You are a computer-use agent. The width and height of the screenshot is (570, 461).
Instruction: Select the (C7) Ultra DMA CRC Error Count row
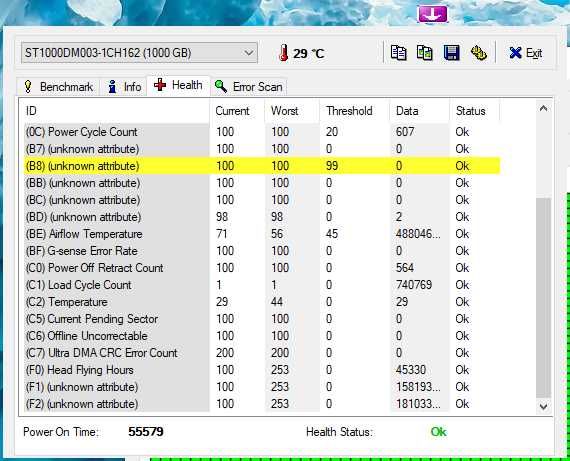(262, 353)
